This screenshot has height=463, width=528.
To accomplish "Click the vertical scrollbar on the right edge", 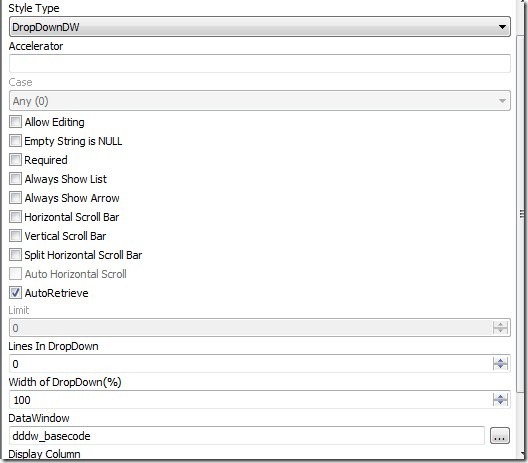I will [522, 214].
